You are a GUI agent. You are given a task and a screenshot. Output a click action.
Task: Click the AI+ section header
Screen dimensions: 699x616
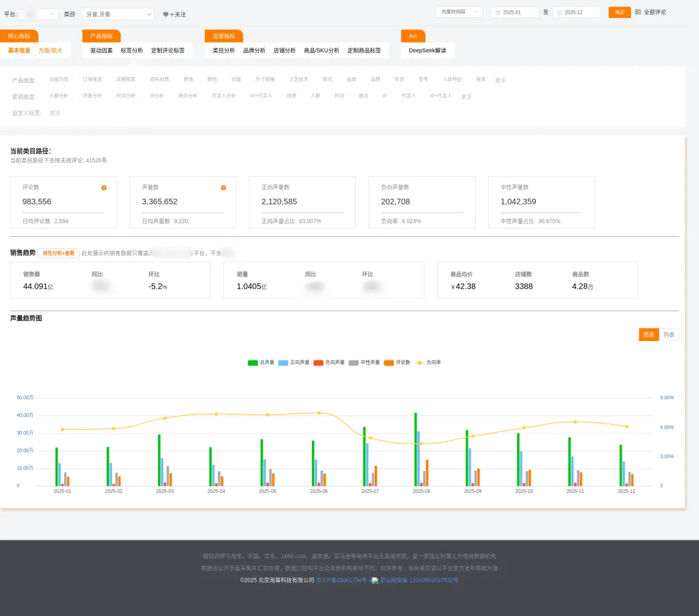point(413,36)
